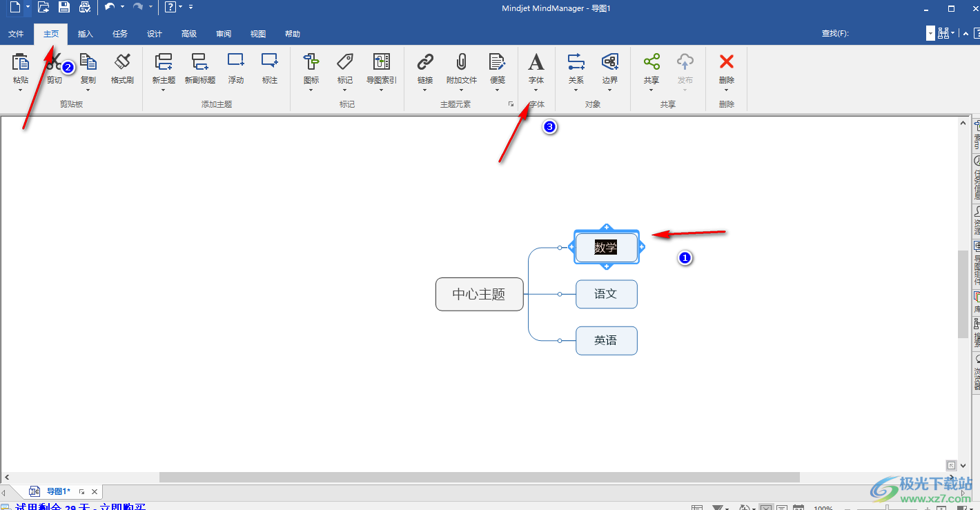The width and height of the screenshot is (980, 510).
Task: Click the vertical scrollbar thumb
Action: coord(963,294)
